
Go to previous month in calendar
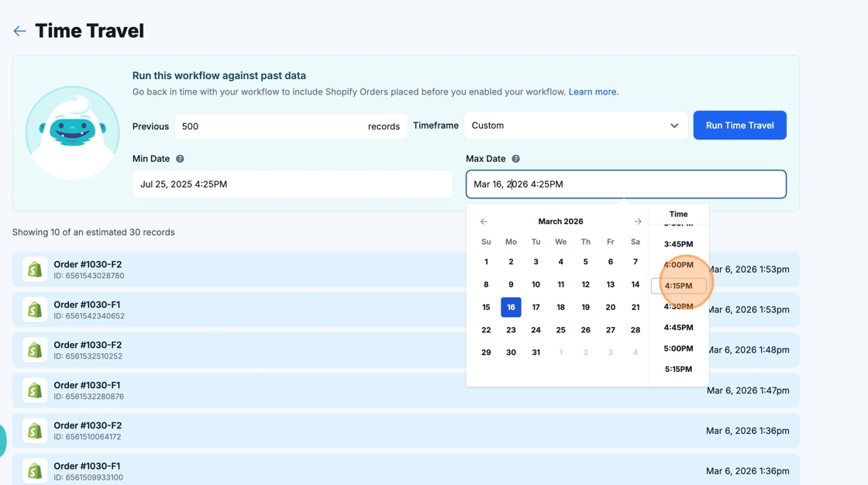coord(484,222)
